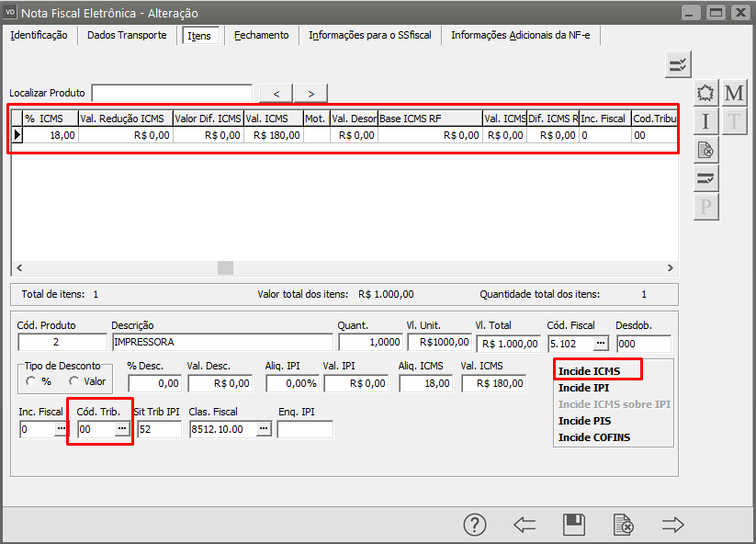The image size is (756, 544).
Task: Advance with the right arrow icon
Action: pos(673,525)
